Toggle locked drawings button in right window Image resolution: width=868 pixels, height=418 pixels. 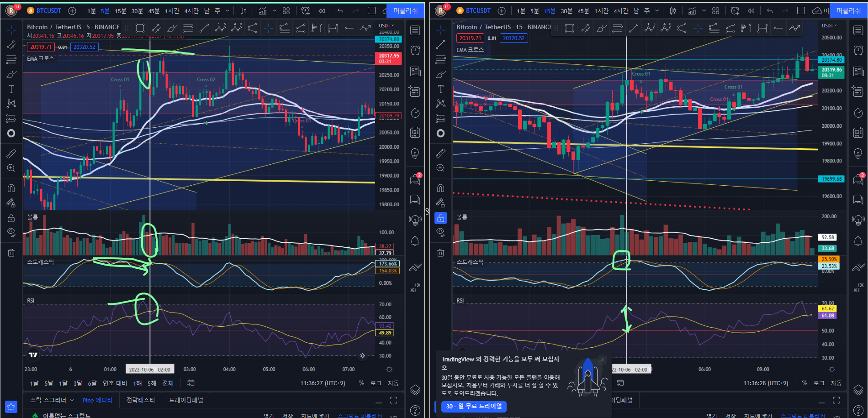click(x=440, y=218)
